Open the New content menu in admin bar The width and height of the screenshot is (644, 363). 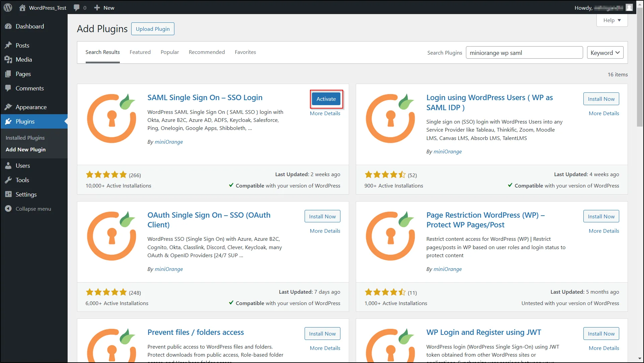click(104, 8)
